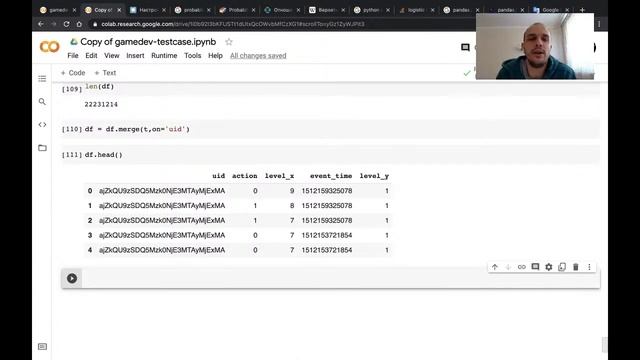
Task: Add a new Text cell
Action: point(105,73)
